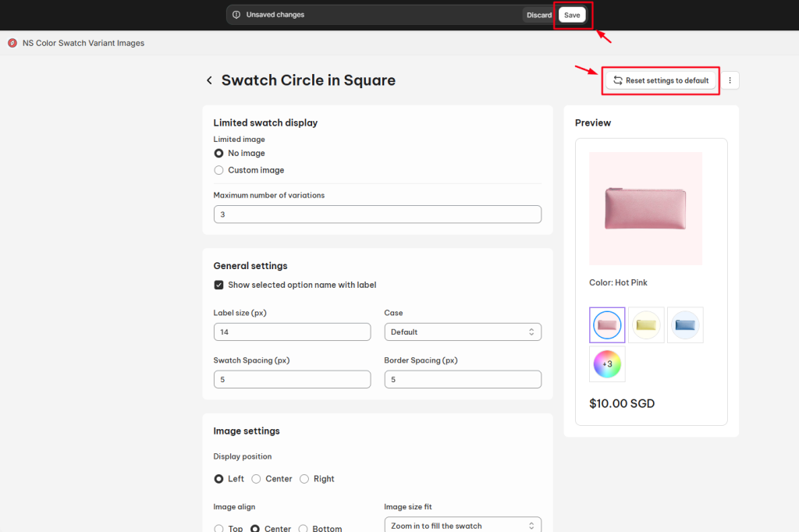Choose Center display position

coord(256,479)
